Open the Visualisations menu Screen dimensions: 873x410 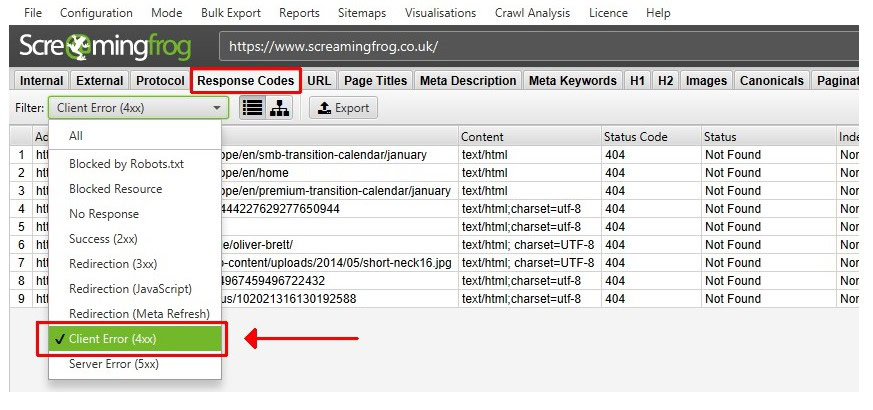(440, 13)
